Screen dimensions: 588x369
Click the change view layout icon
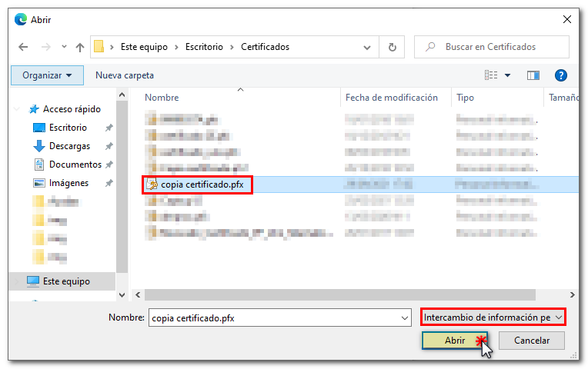[x=491, y=75]
